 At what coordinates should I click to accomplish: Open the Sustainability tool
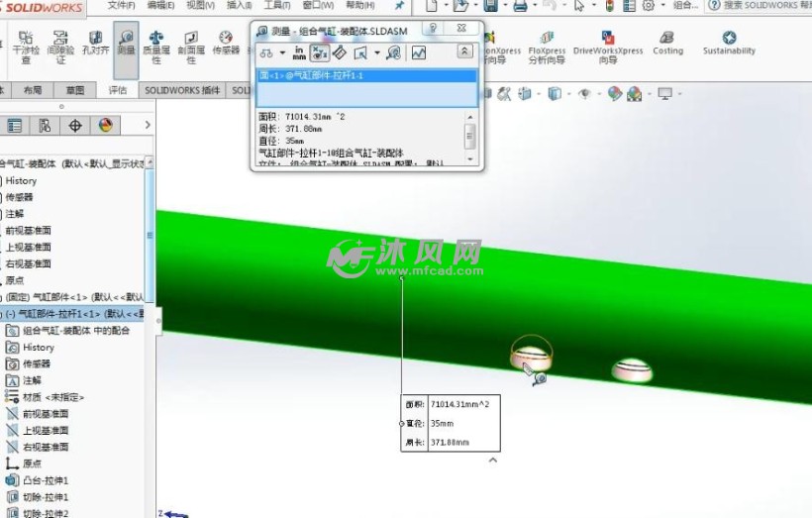pyautogui.click(x=729, y=43)
